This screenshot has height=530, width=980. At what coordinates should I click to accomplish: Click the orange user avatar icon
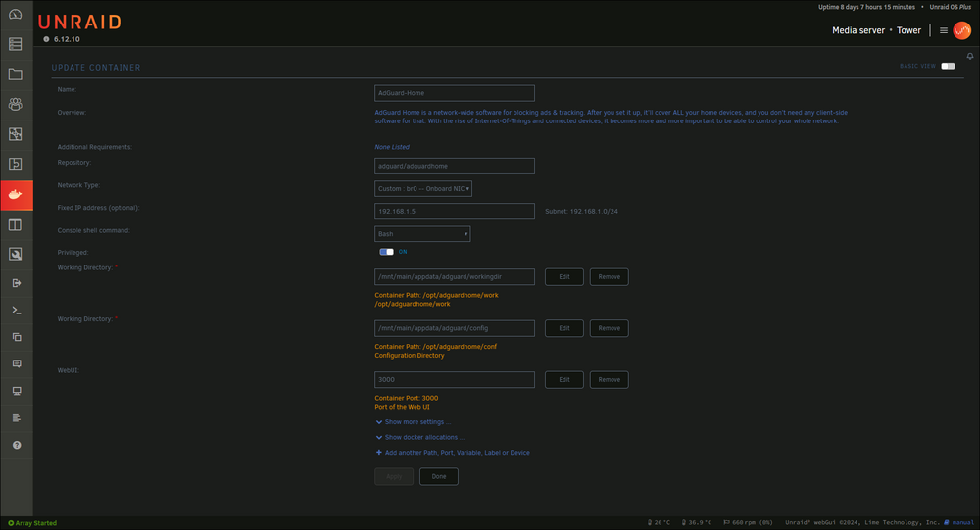[x=962, y=30]
